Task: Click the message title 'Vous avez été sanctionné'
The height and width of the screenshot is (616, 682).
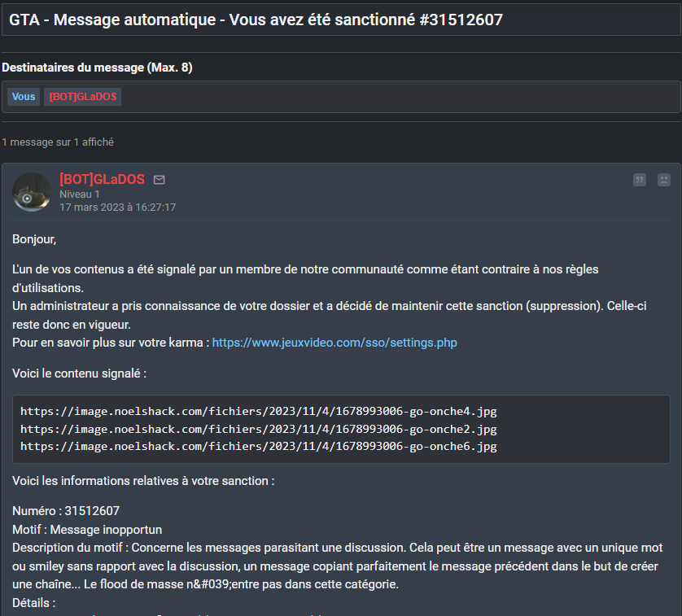Action: (256, 20)
